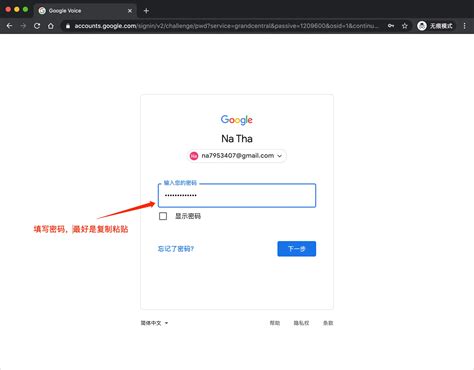Click the Google logo
This screenshot has width=474, height=370.
[237, 120]
